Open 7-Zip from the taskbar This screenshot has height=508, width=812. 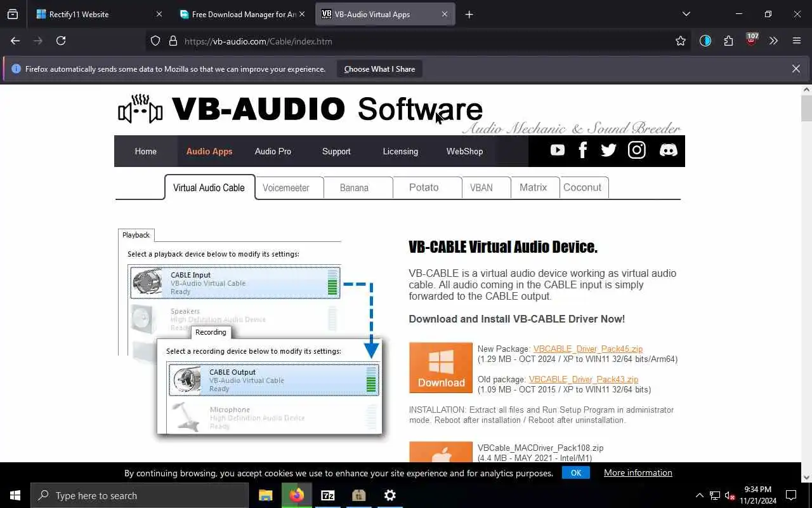328,495
